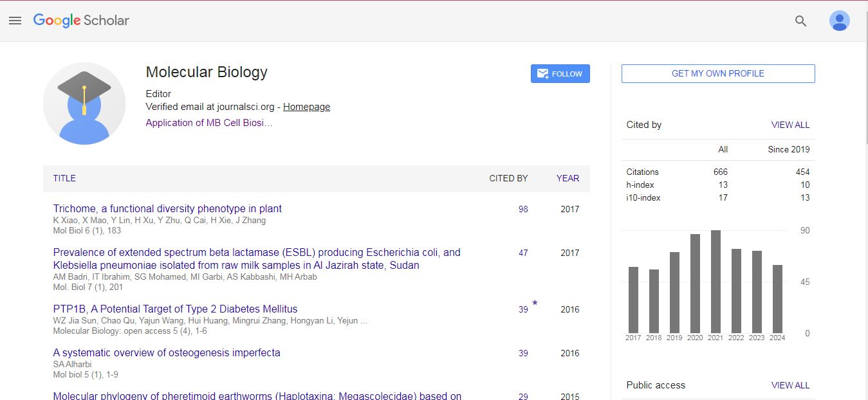Open the hamburger menu icon
868x400 pixels.
coord(15,21)
